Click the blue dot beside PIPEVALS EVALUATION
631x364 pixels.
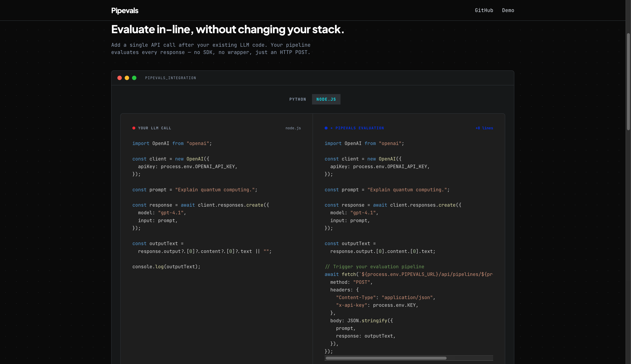click(x=326, y=128)
